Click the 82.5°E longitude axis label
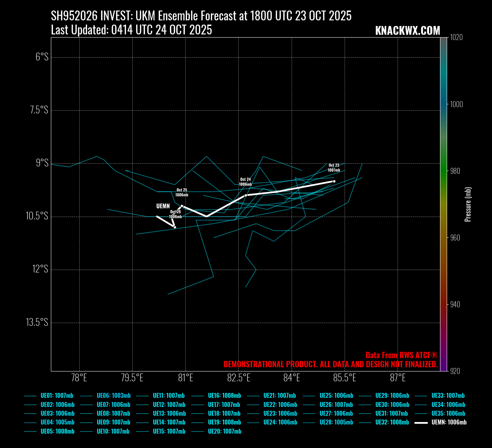The height and width of the screenshot is (448, 492). [x=239, y=378]
